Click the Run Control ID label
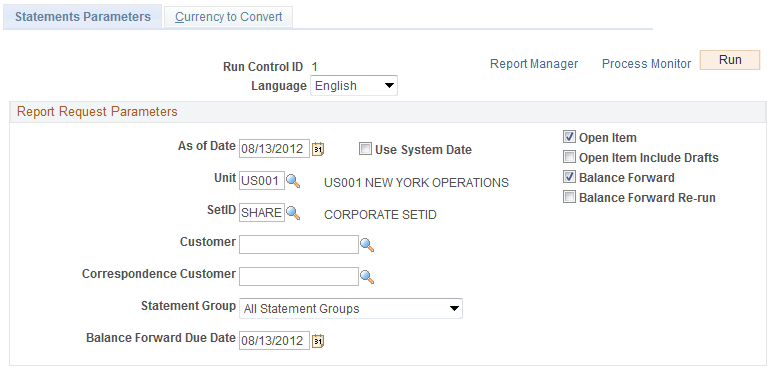772x371 pixels. [263, 67]
